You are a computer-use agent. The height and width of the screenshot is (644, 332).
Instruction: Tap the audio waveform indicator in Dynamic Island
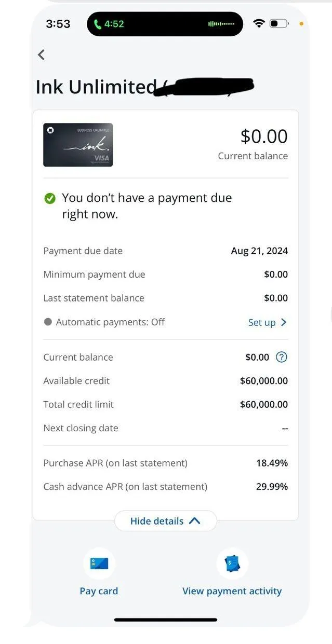point(221,24)
